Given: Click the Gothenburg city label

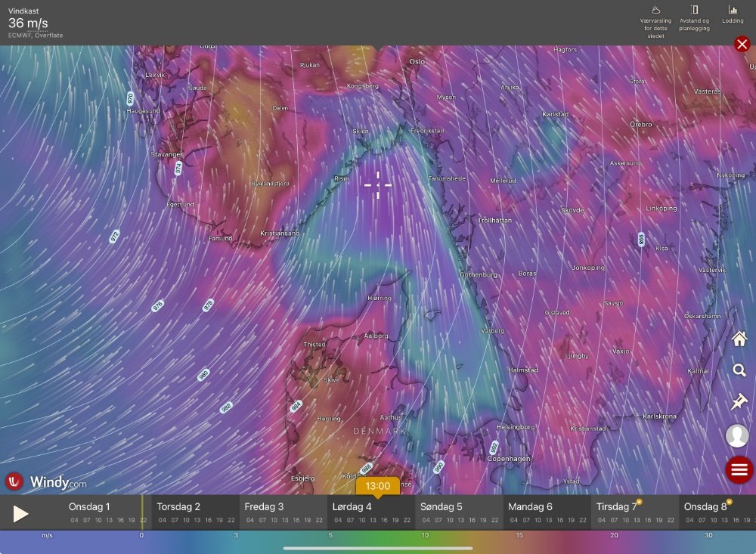Looking at the screenshot, I should click(x=478, y=274).
